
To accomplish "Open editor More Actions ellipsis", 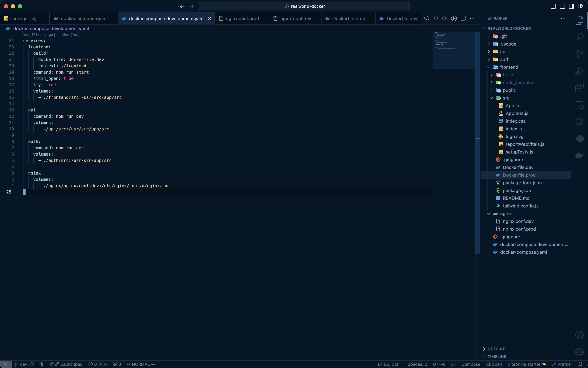I will (472, 19).
